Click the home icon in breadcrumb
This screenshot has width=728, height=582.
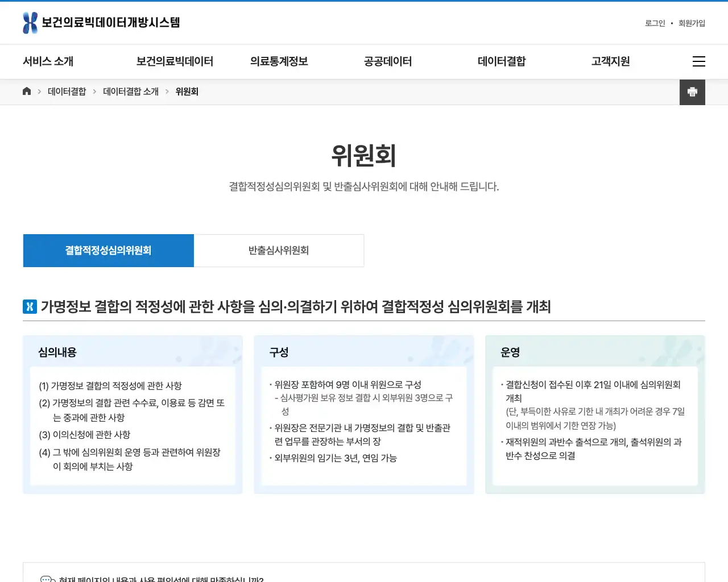[x=27, y=92]
